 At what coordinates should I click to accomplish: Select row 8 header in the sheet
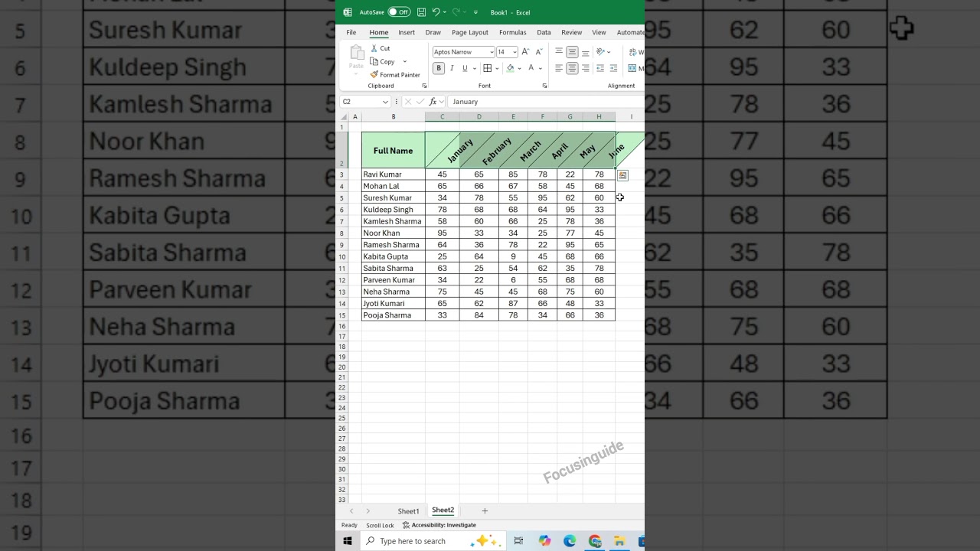(x=341, y=233)
